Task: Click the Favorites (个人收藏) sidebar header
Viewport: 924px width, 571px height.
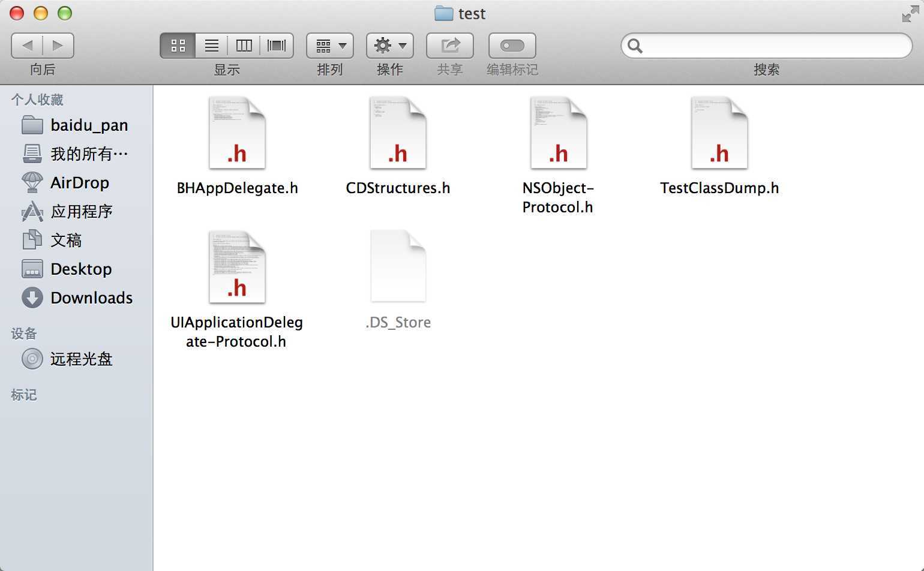Action: click(37, 100)
